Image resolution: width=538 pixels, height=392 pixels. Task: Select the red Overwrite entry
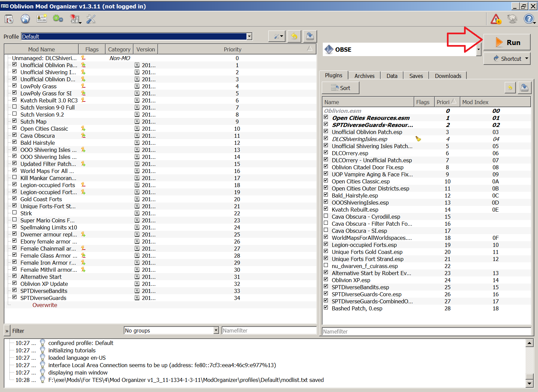[x=45, y=305]
